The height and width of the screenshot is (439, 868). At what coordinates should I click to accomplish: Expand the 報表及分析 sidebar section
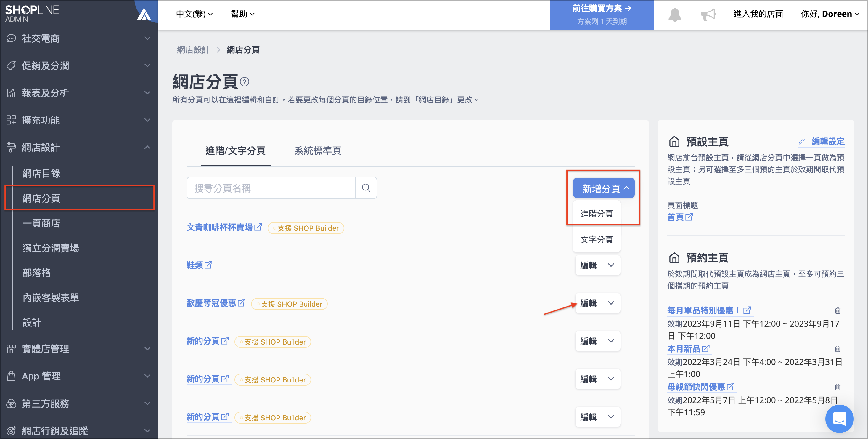tap(147, 93)
